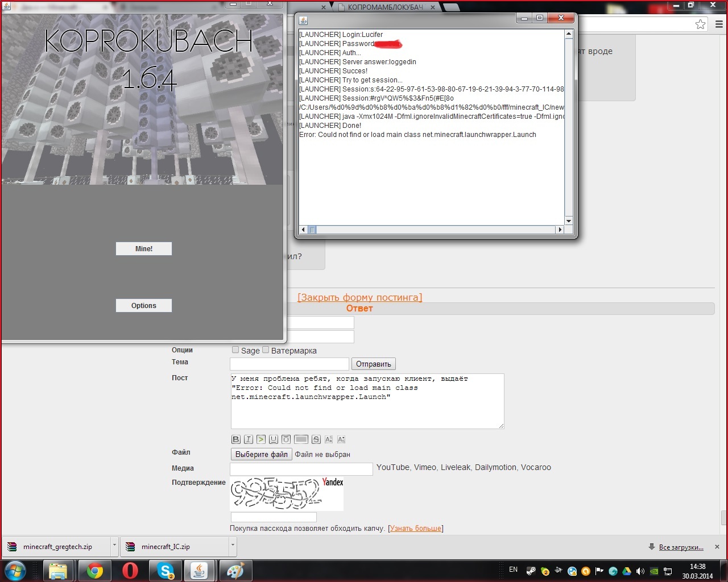Open Paint from the taskbar
This screenshot has width=728, height=582.
click(x=235, y=571)
